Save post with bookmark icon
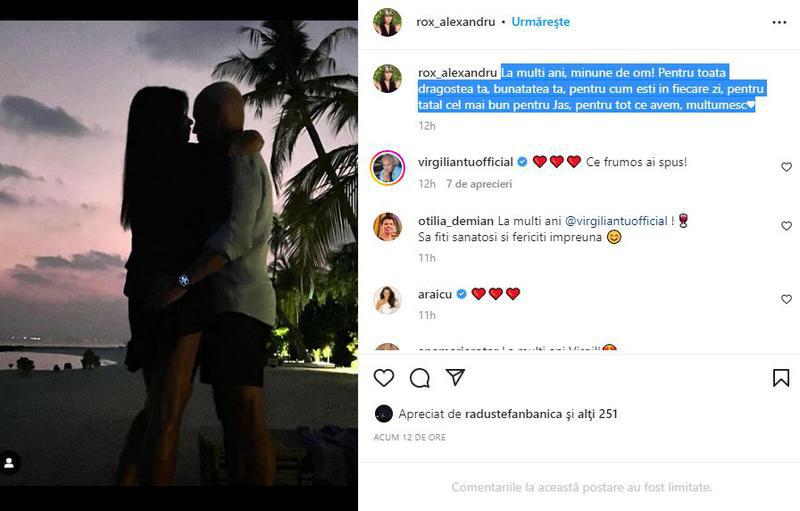This screenshot has width=800, height=511. pyautogui.click(x=781, y=378)
